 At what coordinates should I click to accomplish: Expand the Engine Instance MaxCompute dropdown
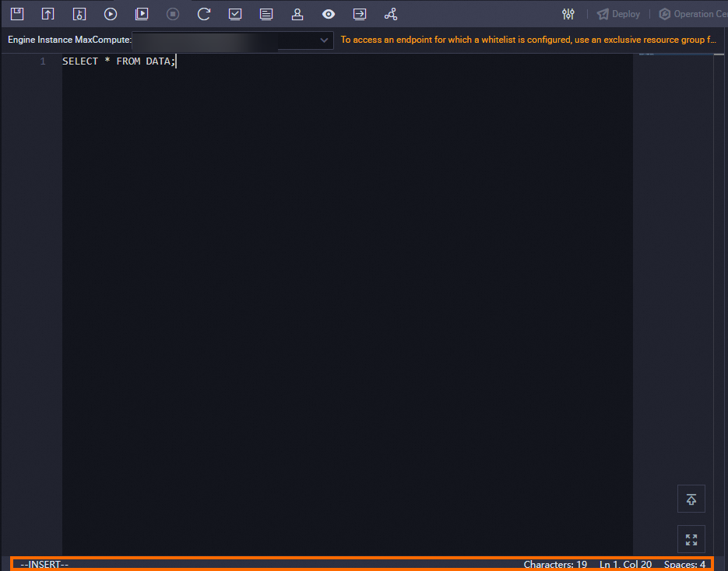point(233,40)
